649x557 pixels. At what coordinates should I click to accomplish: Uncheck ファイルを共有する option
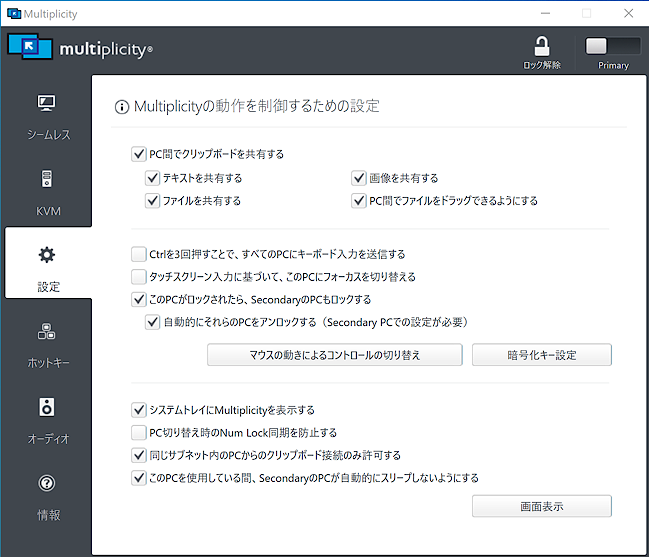152,201
